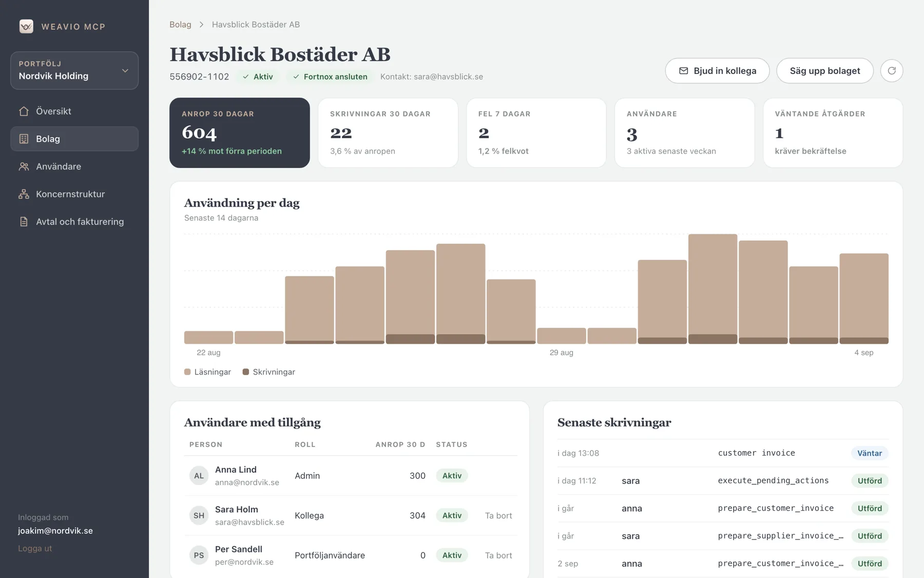
Task: Click the Weavio MCP logo icon
Action: (26, 26)
